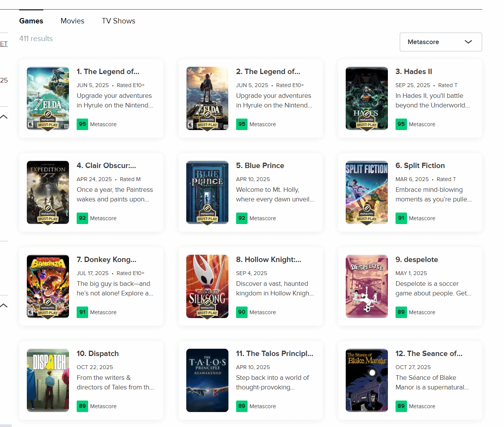The height and width of the screenshot is (427, 504).
Task: Switch to the TV Shows tab
Action: click(x=118, y=21)
